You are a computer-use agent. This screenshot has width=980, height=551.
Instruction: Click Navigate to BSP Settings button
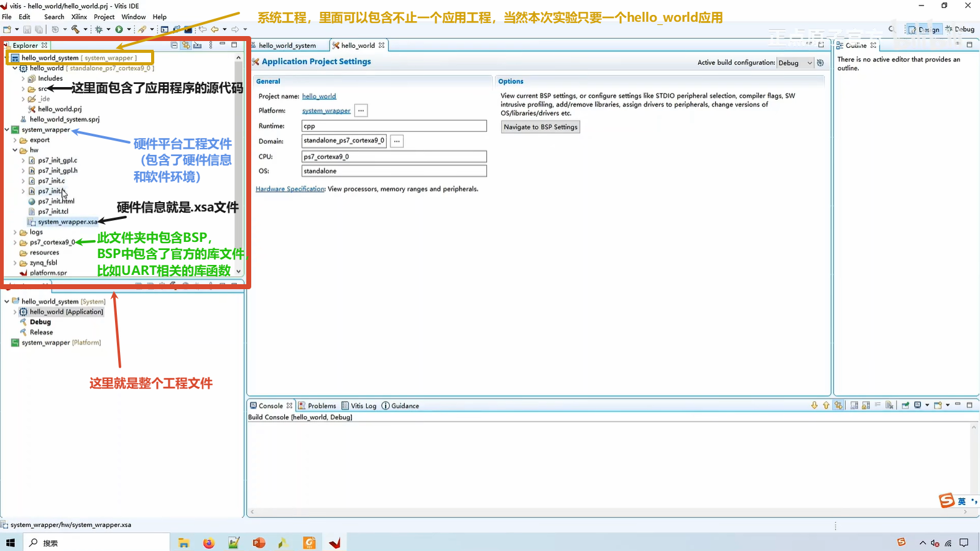540,127
